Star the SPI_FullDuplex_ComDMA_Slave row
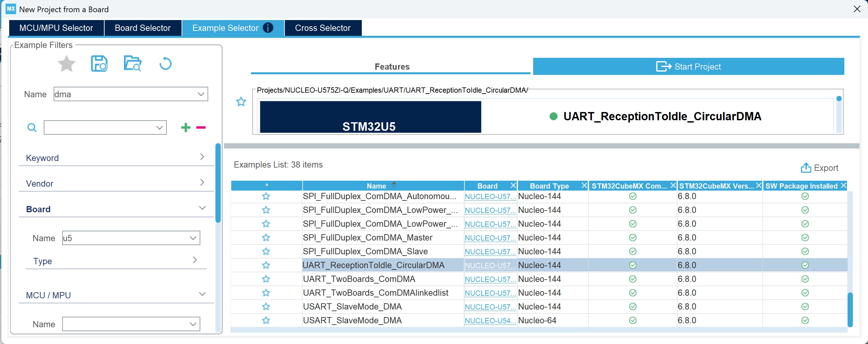This screenshot has height=344, width=868. (x=266, y=251)
